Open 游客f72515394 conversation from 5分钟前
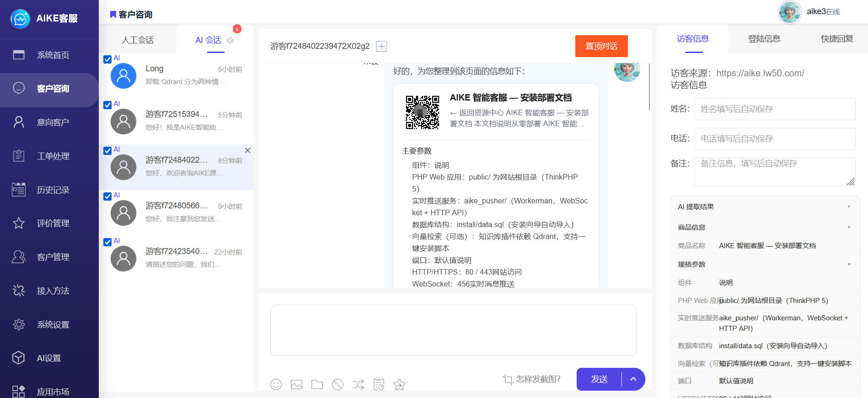The image size is (868, 398). tap(177, 122)
